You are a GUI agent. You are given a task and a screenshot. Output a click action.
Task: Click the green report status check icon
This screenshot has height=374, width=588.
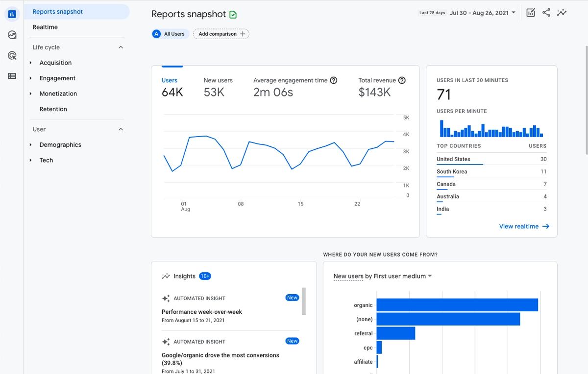click(233, 15)
